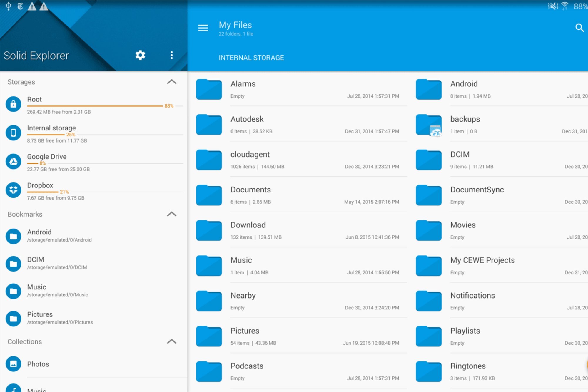This screenshot has height=392, width=588.
Task: Collapse the Bookmarks section
Action: click(x=172, y=214)
